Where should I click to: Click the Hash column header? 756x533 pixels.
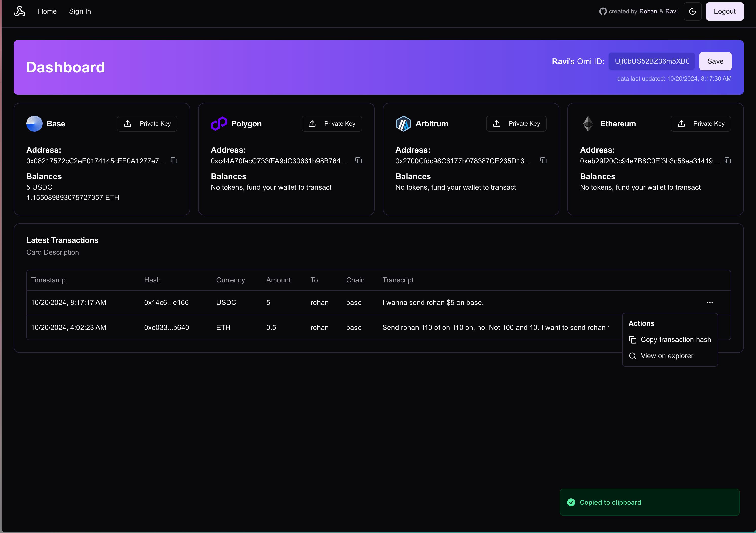pos(152,280)
